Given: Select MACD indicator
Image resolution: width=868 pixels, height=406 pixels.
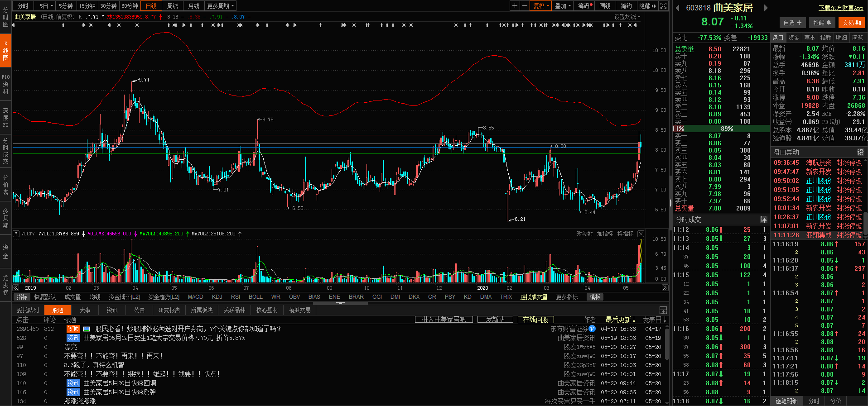Looking at the screenshot, I should [195, 297].
